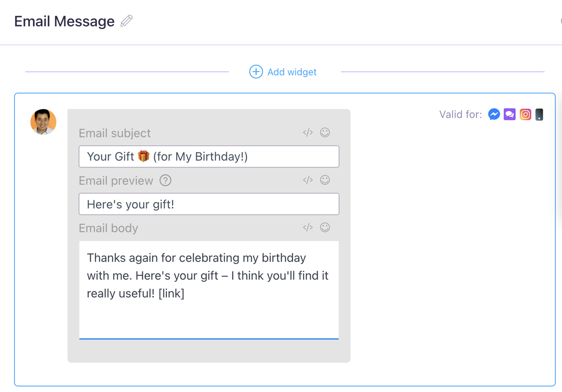Click the SMS phone channel icon

click(539, 115)
